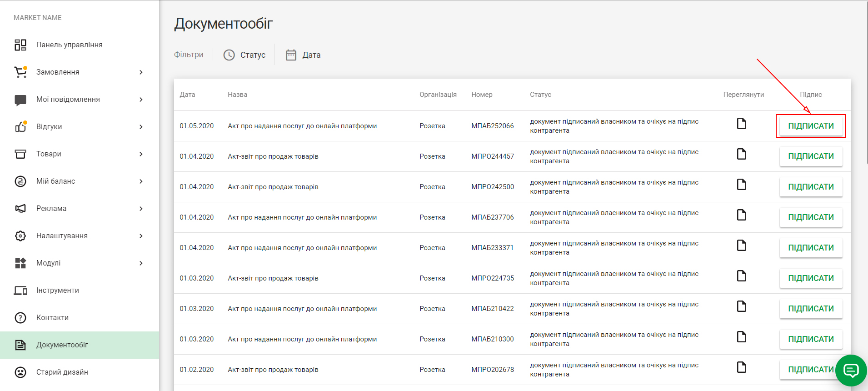Sign document МПАБ237706 with ПІДПИСАТИ
868x391 pixels.
[x=811, y=217]
